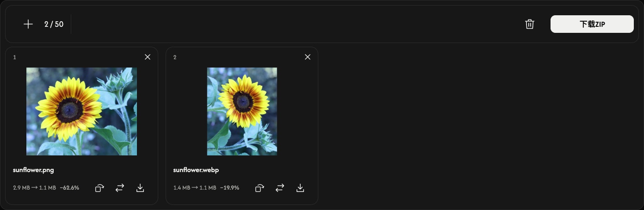This screenshot has width=644, height=210.
Task: Click the swap arrows icon for sunflower.png
Action: (x=120, y=188)
